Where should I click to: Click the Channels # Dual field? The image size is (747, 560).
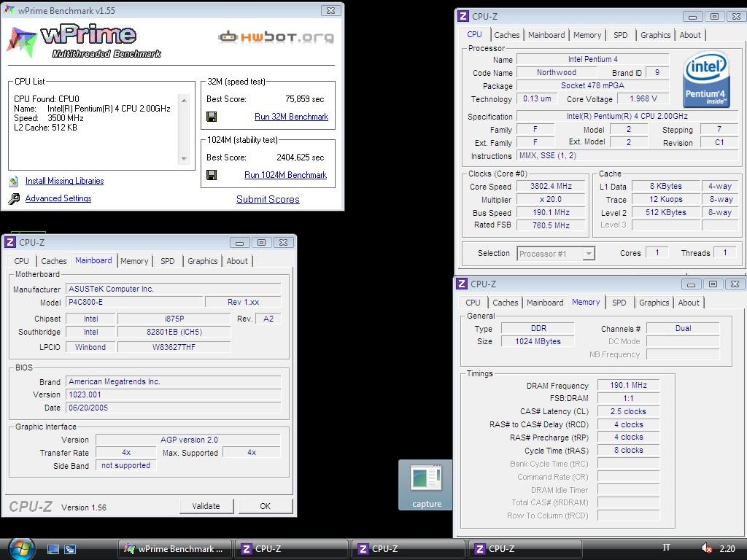[683, 328]
